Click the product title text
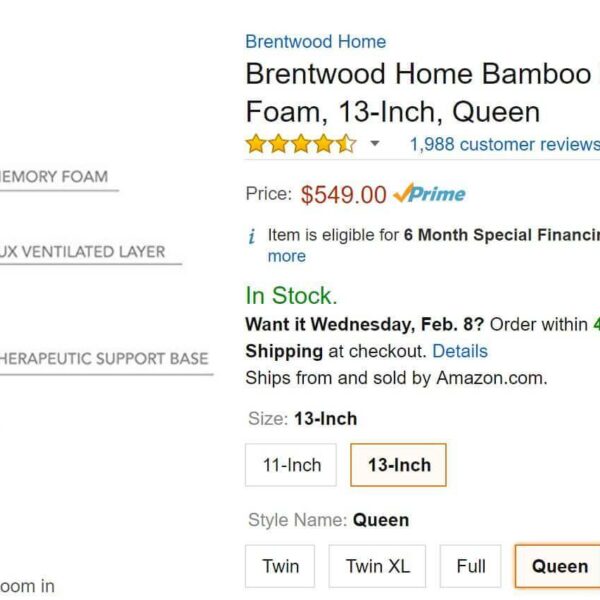 (x=422, y=92)
